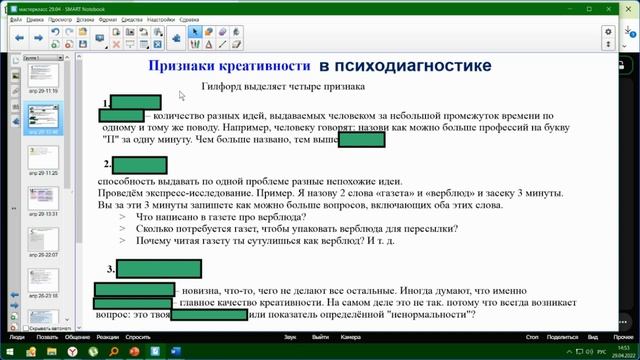
Task: Save file with floppy disk icon
Action: point(83,44)
